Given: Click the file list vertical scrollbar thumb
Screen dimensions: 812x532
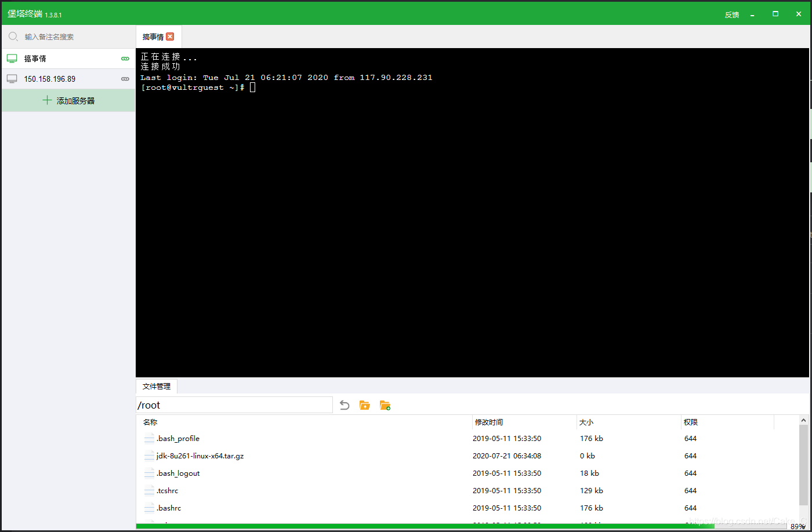Looking at the screenshot, I should 803,464.
